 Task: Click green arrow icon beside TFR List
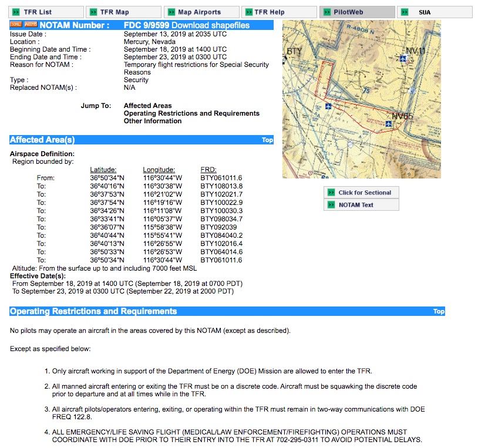[16, 12]
